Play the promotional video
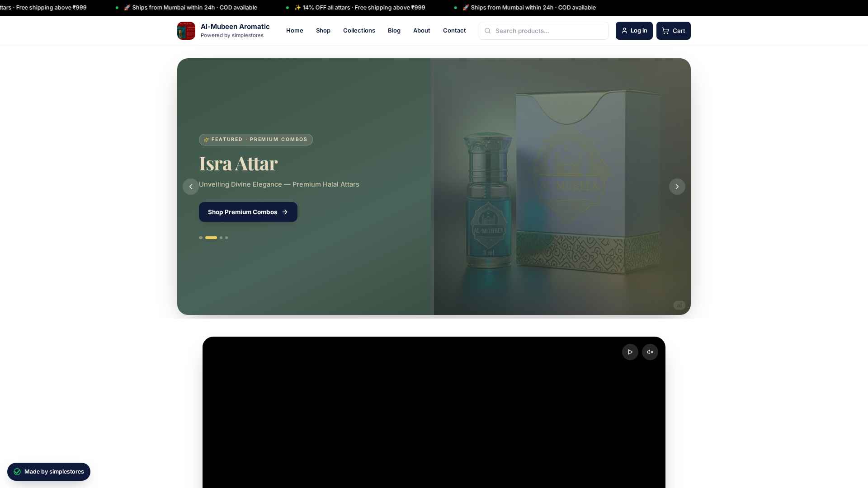Image resolution: width=868 pixels, height=488 pixels. tap(630, 352)
